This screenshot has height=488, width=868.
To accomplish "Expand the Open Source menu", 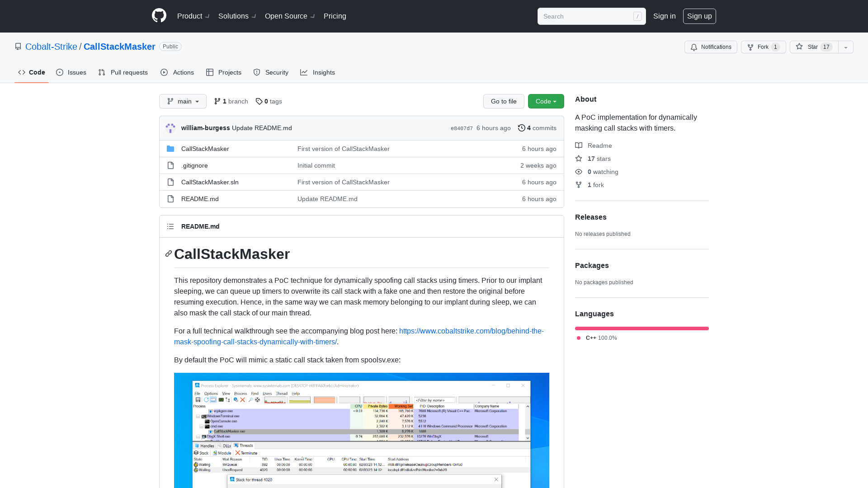I will [290, 16].
